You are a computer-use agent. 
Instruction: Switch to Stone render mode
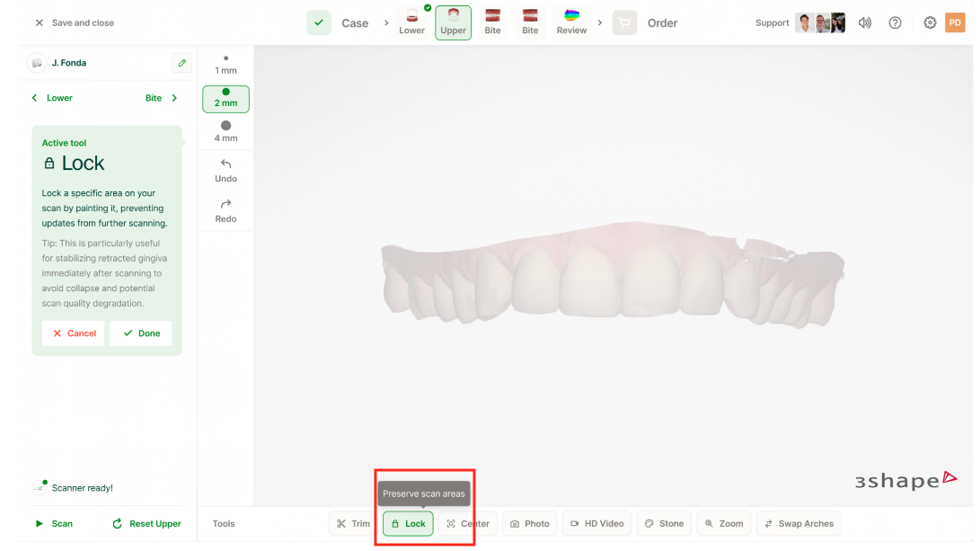click(x=664, y=523)
